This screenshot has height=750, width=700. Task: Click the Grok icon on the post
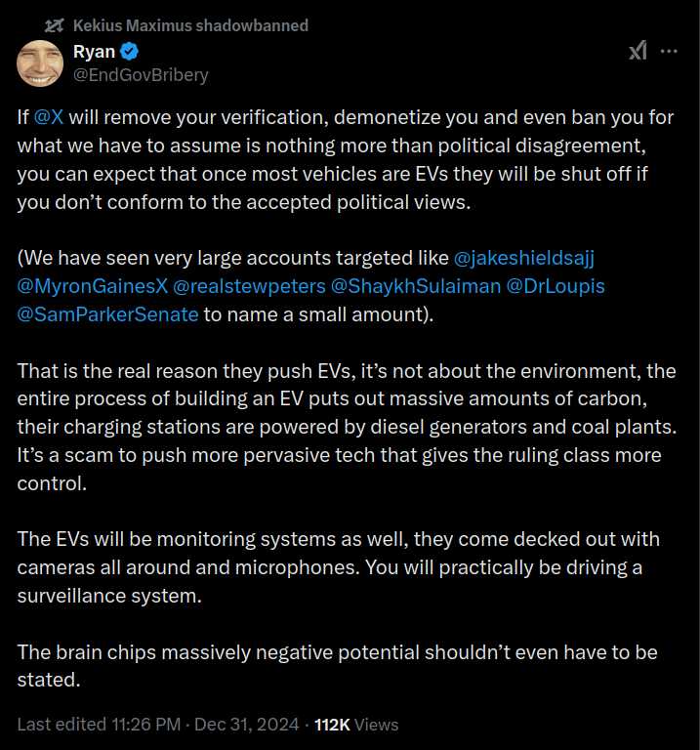point(637,52)
